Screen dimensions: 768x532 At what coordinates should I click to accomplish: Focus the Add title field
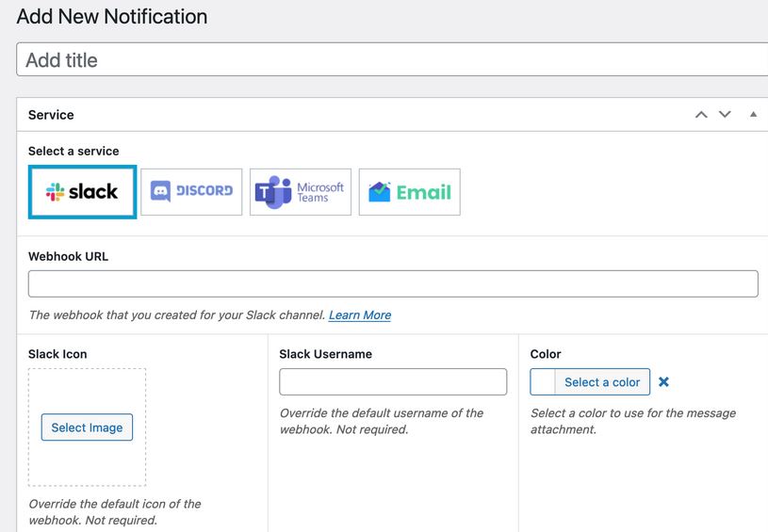click(392, 59)
